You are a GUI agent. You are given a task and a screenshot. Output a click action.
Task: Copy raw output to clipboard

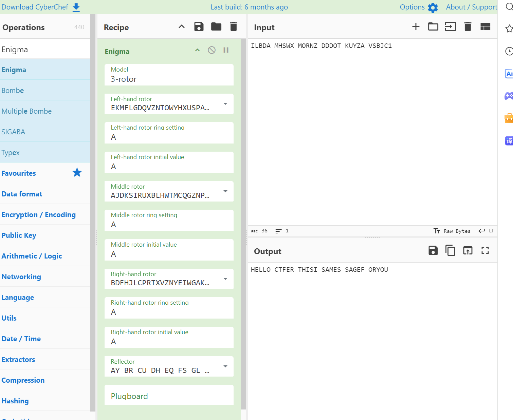coord(451,251)
